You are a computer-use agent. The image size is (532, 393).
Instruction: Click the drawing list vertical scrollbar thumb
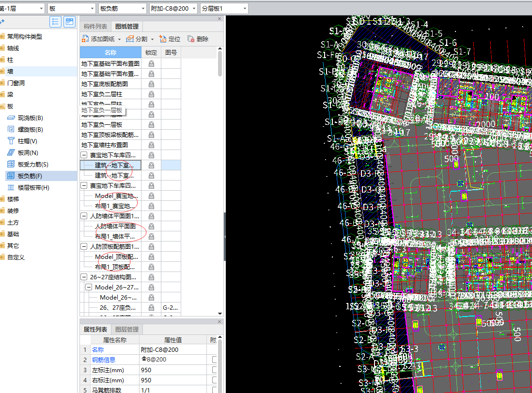(x=220, y=64)
